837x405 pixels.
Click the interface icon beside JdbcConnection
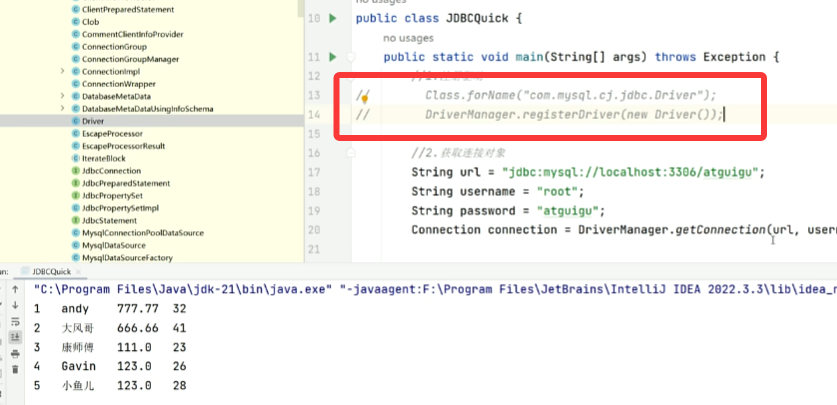76,171
